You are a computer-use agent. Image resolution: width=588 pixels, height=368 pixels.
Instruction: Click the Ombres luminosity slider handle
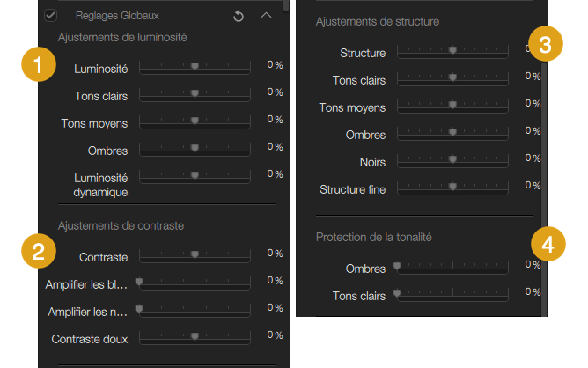point(195,148)
